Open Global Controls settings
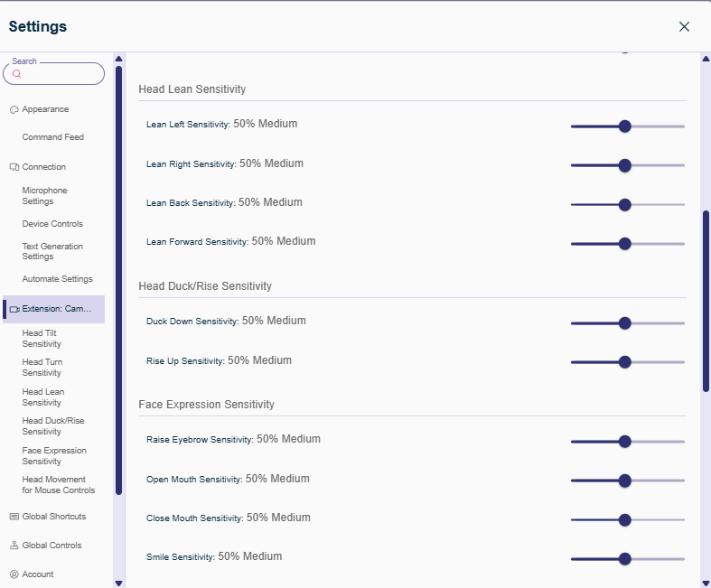 pyautogui.click(x=51, y=546)
